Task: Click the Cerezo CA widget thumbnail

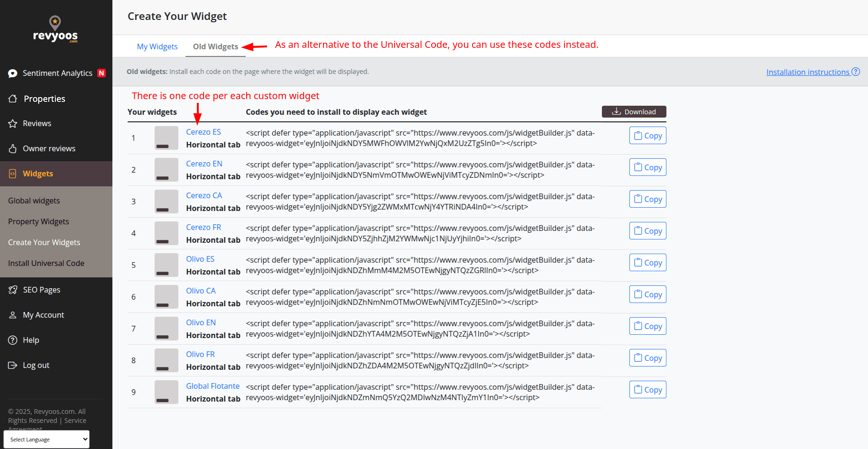Action: pyautogui.click(x=166, y=202)
